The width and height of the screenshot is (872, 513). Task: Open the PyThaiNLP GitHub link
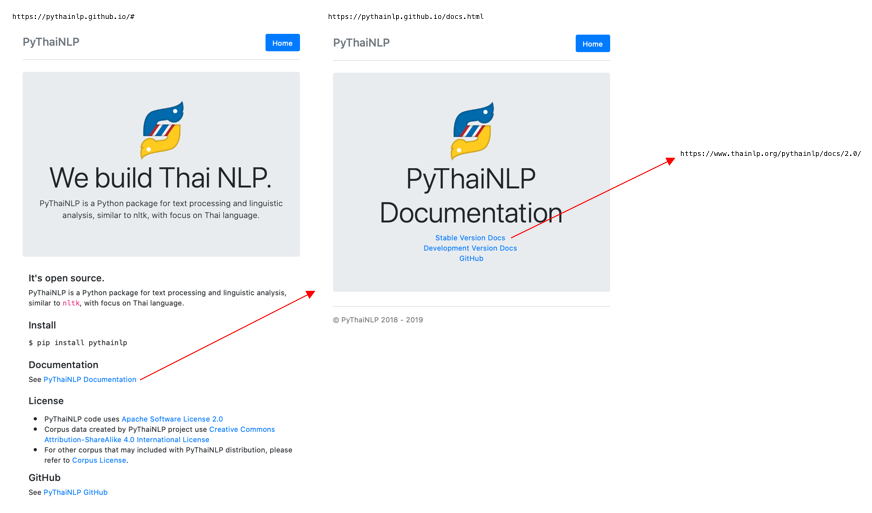pyautogui.click(x=76, y=492)
